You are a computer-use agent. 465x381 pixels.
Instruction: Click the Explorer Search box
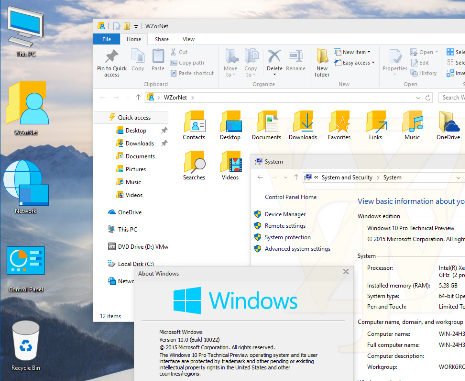(452, 97)
